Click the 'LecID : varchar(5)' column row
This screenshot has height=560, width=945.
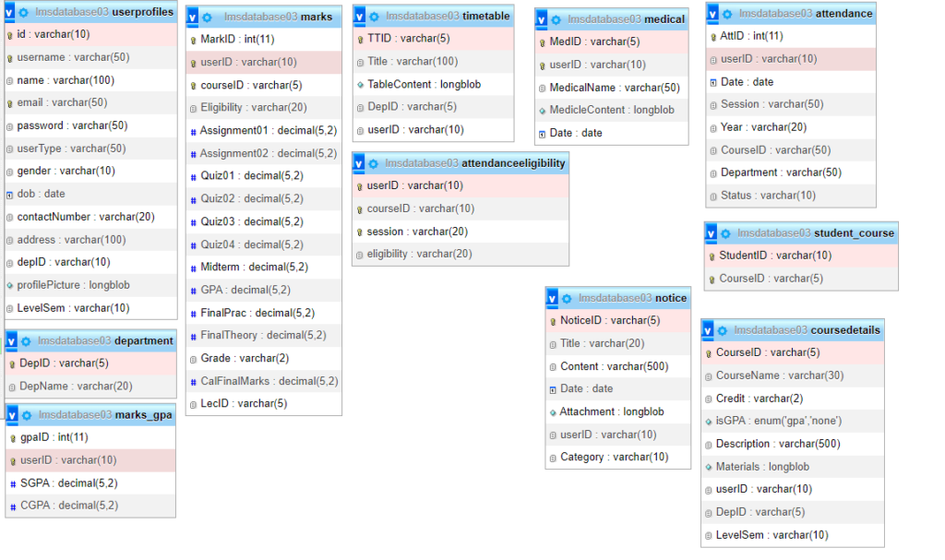coord(264,404)
